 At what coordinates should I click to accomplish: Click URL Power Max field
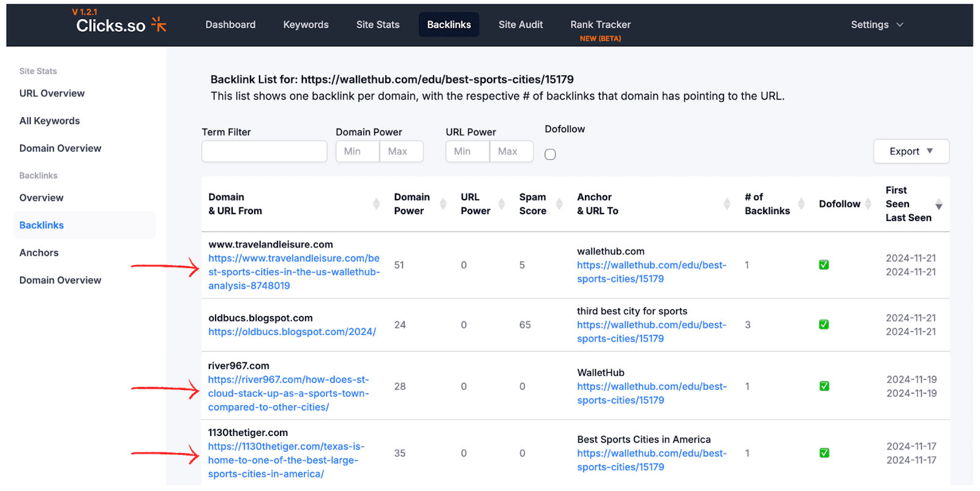pyautogui.click(x=511, y=151)
